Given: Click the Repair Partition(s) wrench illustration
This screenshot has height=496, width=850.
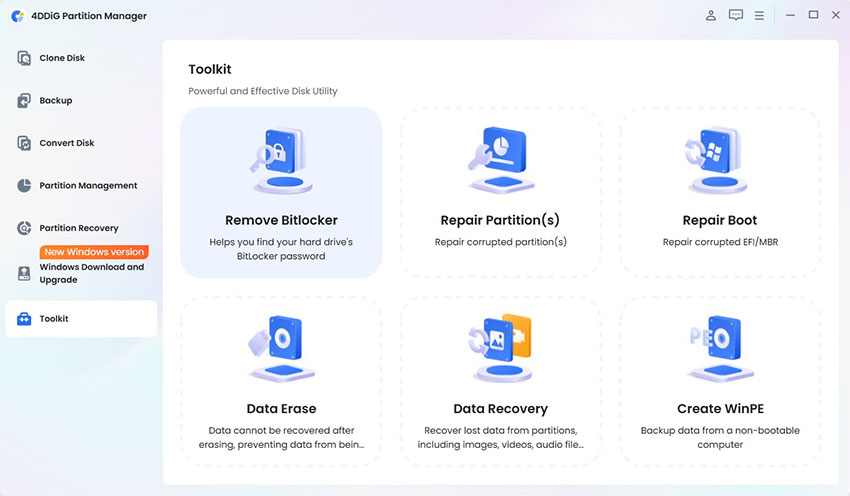Looking at the screenshot, I should click(x=501, y=160).
